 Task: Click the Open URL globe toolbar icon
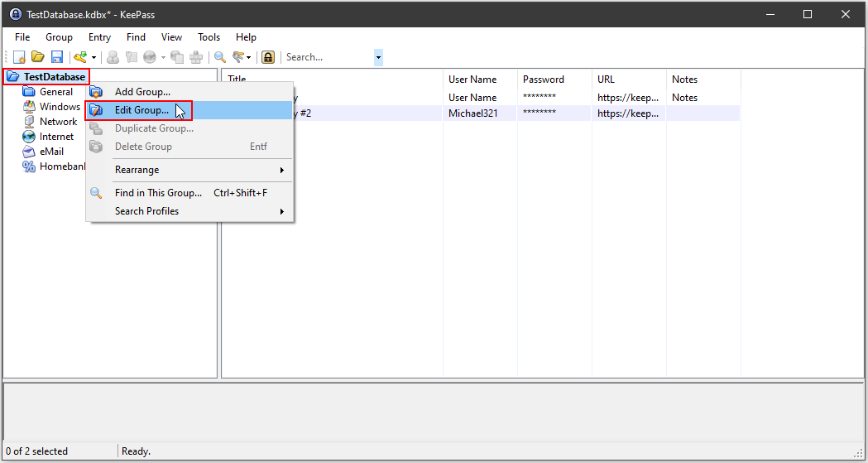click(150, 57)
